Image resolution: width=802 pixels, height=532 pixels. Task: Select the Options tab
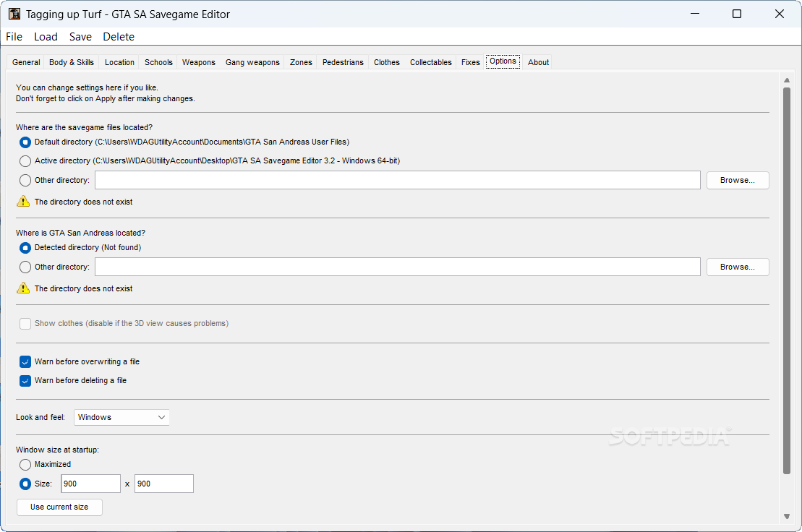503,61
